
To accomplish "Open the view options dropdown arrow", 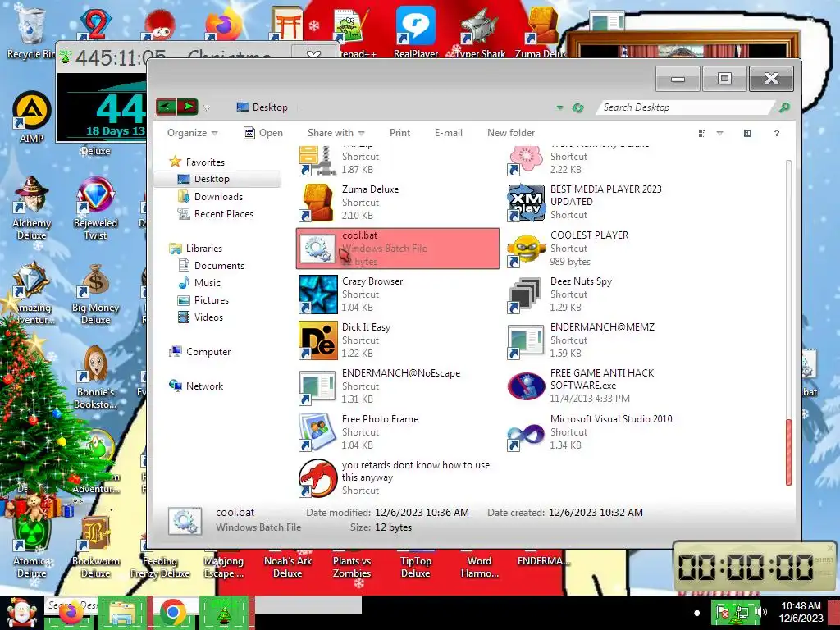I will pyautogui.click(x=719, y=133).
